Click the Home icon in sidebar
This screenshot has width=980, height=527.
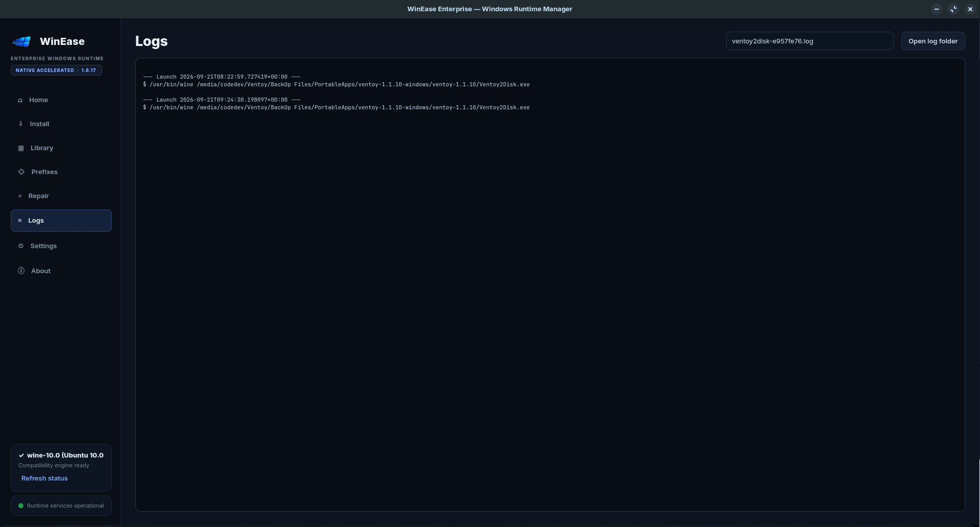tap(20, 100)
